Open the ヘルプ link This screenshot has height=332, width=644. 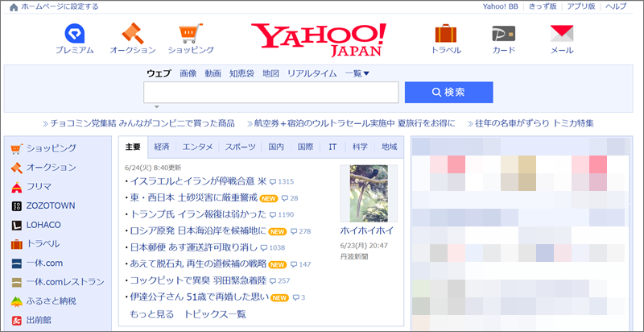tap(616, 6)
